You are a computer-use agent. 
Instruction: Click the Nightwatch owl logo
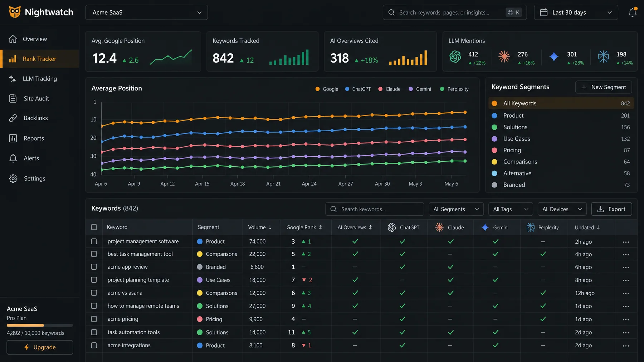pyautogui.click(x=15, y=12)
